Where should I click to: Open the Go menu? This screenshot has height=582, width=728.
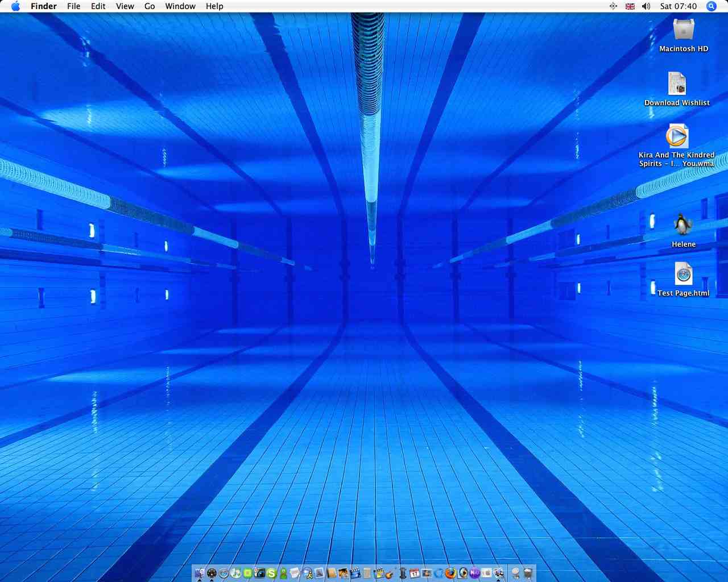pyautogui.click(x=150, y=6)
